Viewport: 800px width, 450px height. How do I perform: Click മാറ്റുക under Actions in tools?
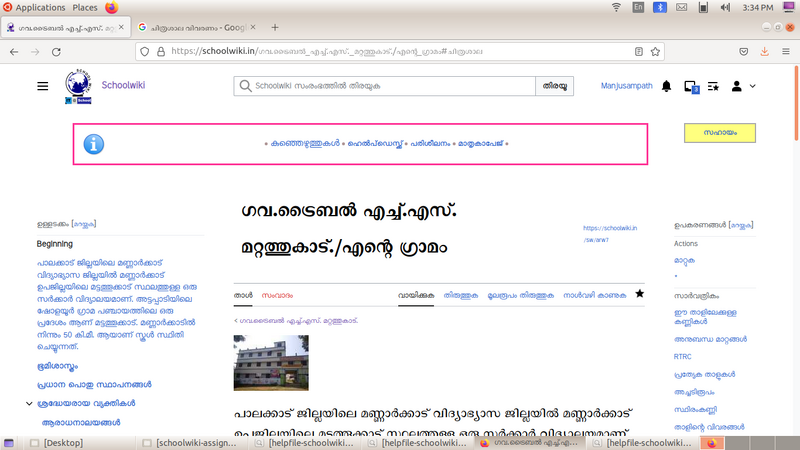pos(684,261)
